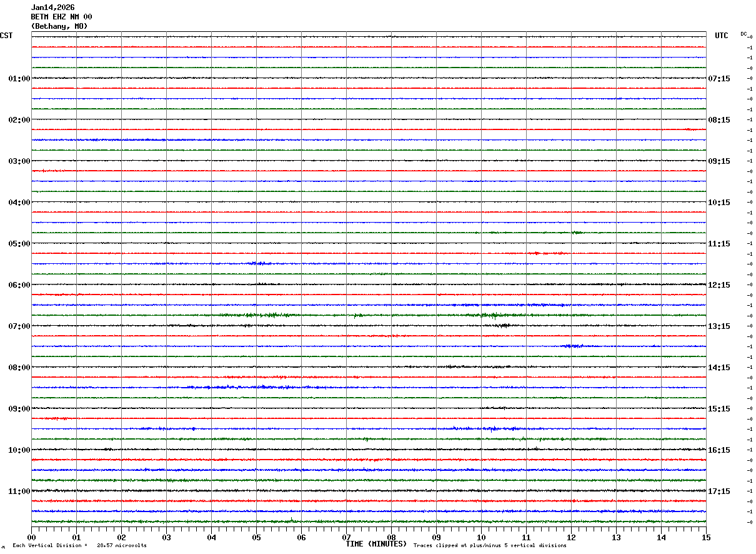Screen dimensions: 756x554
Task: Select the 08:00 CST time label
Action: 19,368
